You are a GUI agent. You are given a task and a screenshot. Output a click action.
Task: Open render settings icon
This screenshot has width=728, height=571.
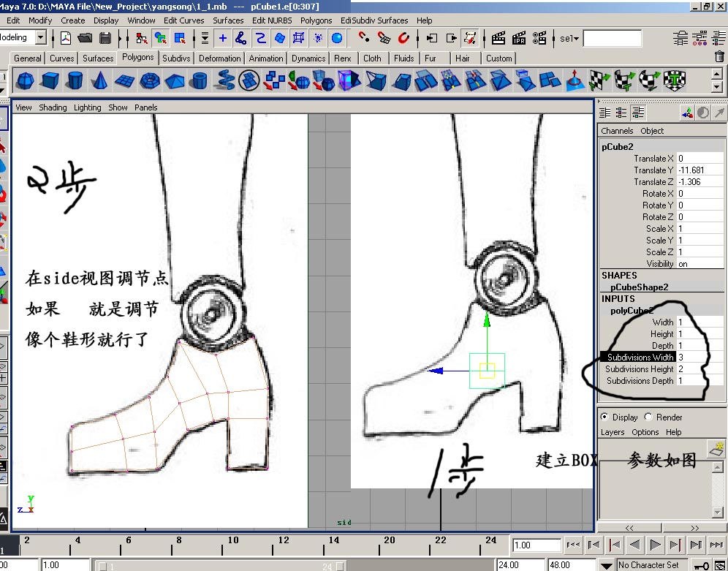pyautogui.click(x=539, y=37)
